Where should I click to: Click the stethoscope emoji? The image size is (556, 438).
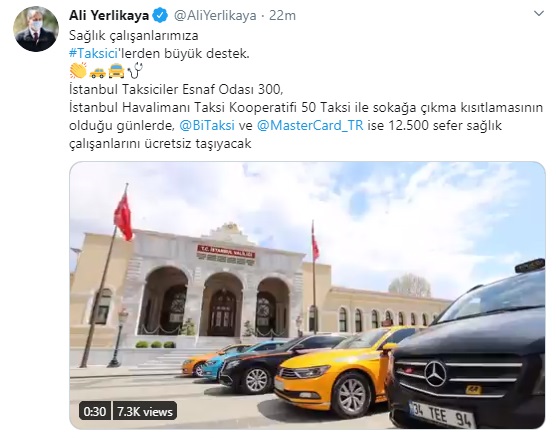(x=135, y=70)
